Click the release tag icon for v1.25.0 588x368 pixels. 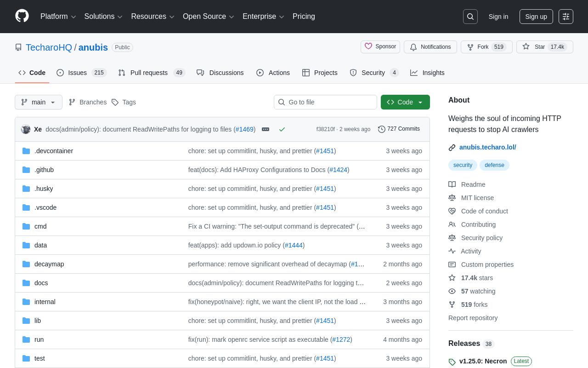(x=452, y=362)
